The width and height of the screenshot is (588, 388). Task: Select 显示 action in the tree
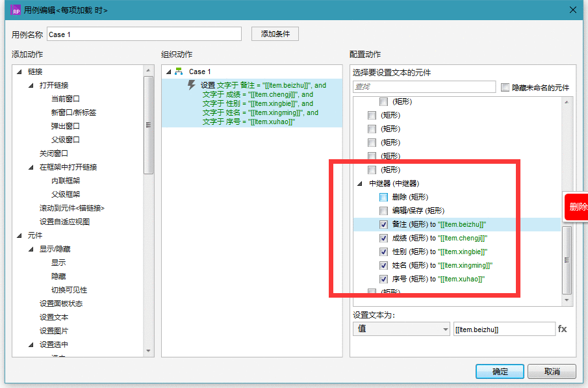click(x=58, y=263)
